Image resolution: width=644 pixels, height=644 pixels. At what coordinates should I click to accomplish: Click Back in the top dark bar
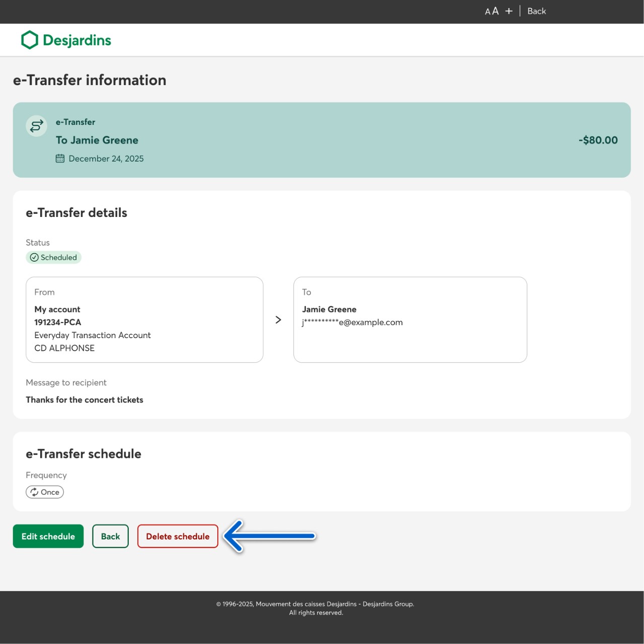536,11
